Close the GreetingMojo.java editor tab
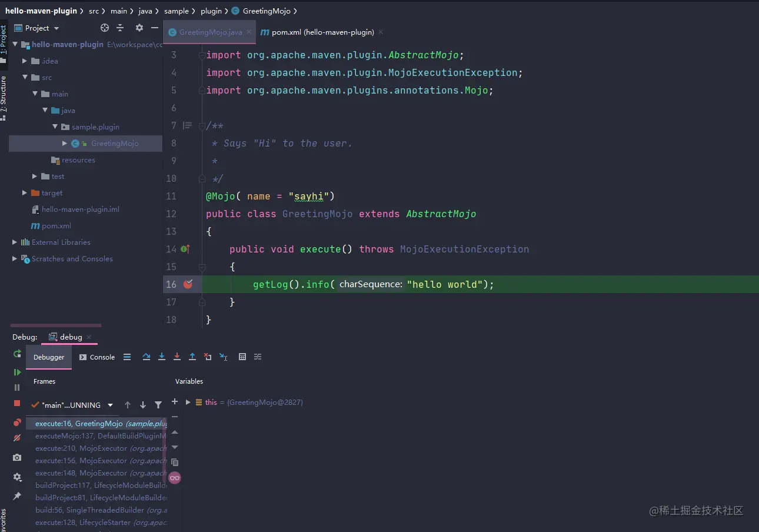The height and width of the screenshot is (532, 759). (x=249, y=32)
